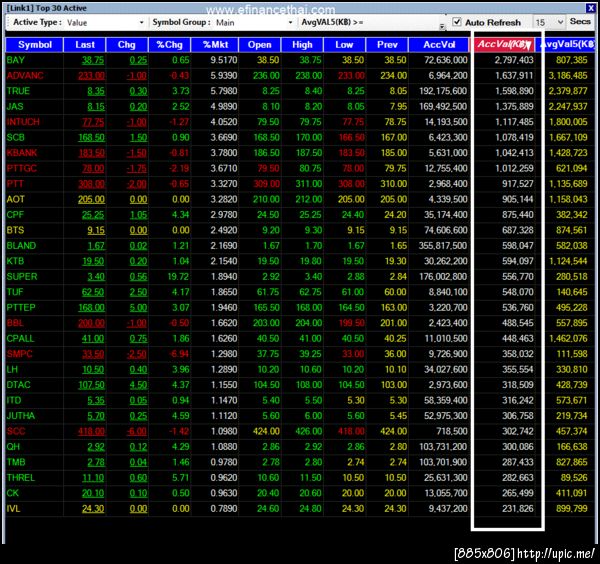The image size is (600, 564).
Task: Click PTT %Mkt value 3.3270
Action: (224, 184)
